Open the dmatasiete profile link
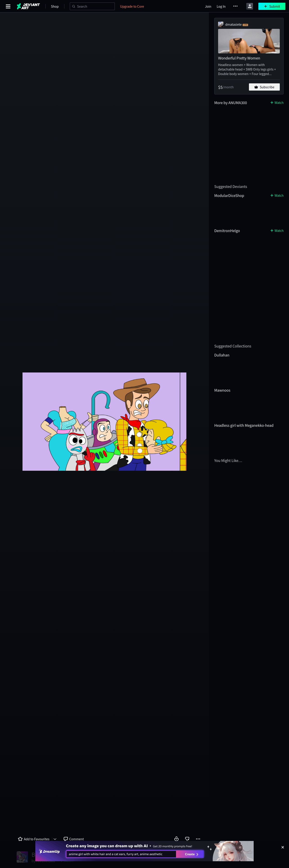 tap(233, 25)
